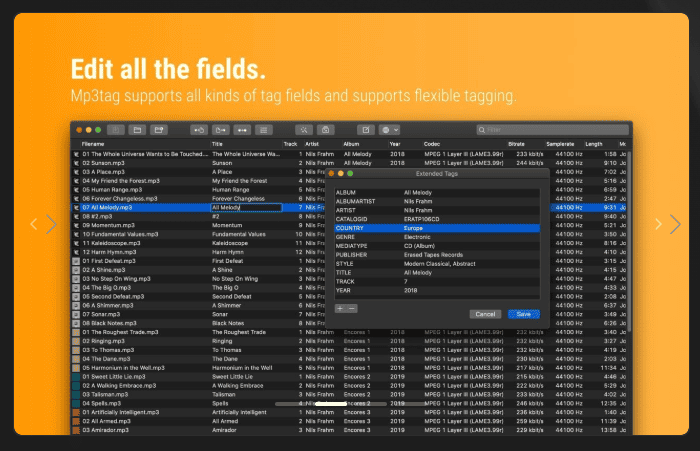The height and width of the screenshot is (451, 700).
Task: Click the active white slide indicator
Action: [331, 404]
